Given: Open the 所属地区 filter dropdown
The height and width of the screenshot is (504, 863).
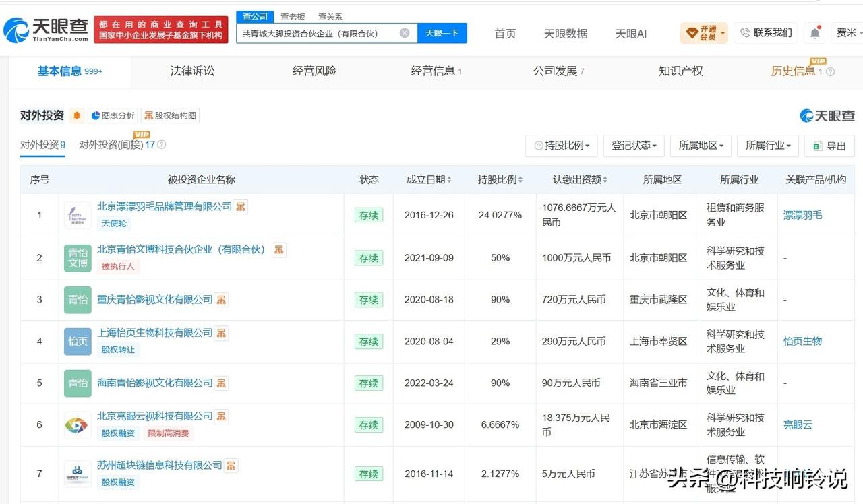Looking at the screenshot, I should click(701, 146).
